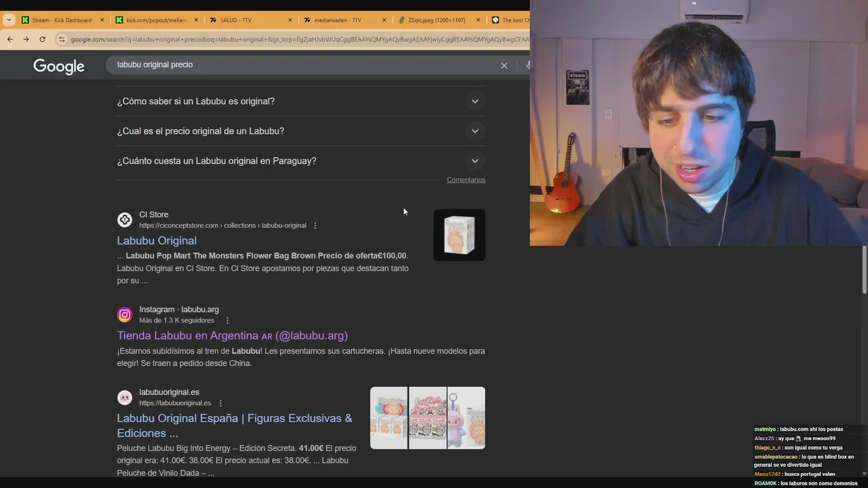Close the ZSqlc.jpeg tab

coord(478,20)
